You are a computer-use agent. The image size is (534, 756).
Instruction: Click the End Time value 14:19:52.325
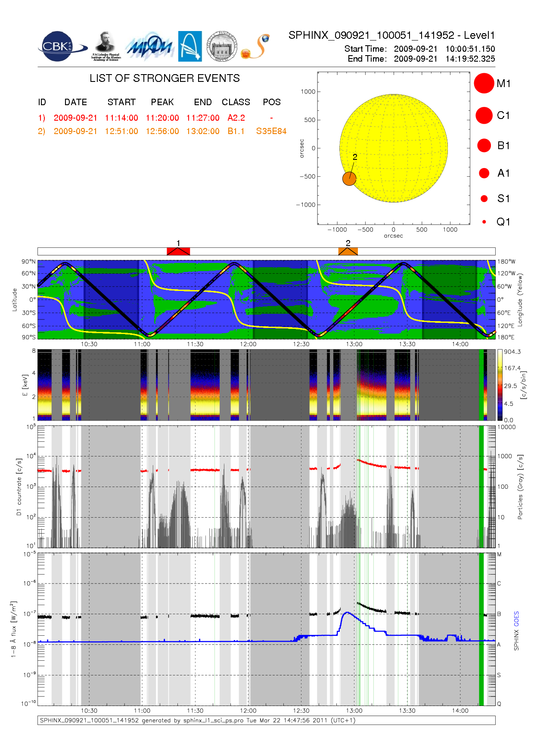(x=470, y=59)
